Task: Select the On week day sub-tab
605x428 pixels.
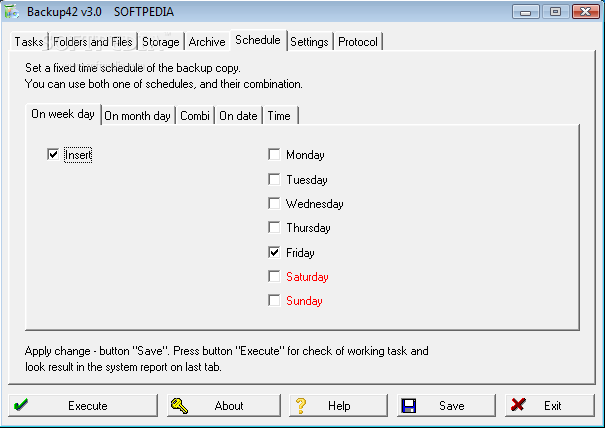Action: pyautogui.click(x=63, y=114)
